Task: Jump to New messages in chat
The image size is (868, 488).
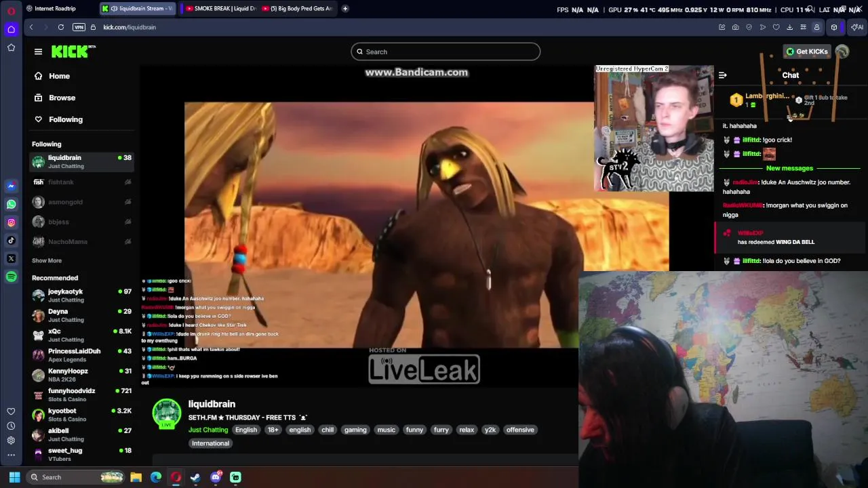Action: [x=789, y=168]
